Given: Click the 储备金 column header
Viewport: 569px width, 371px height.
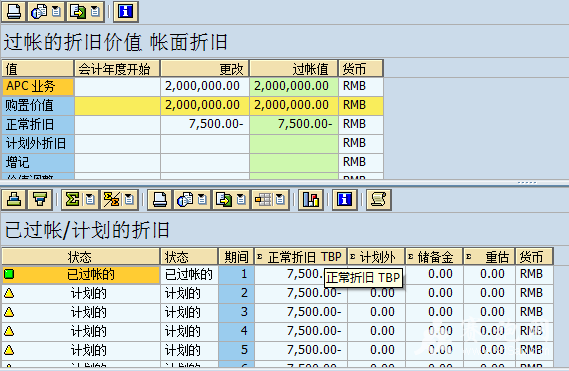Looking at the screenshot, I should click(434, 257).
